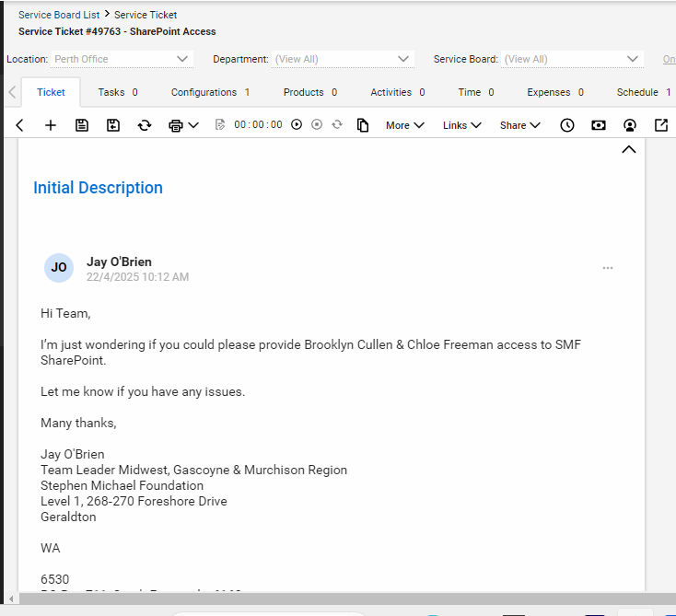676x616 pixels.
Task: Click the horizontal scrollbar at the bottom
Action: [x=347, y=599]
